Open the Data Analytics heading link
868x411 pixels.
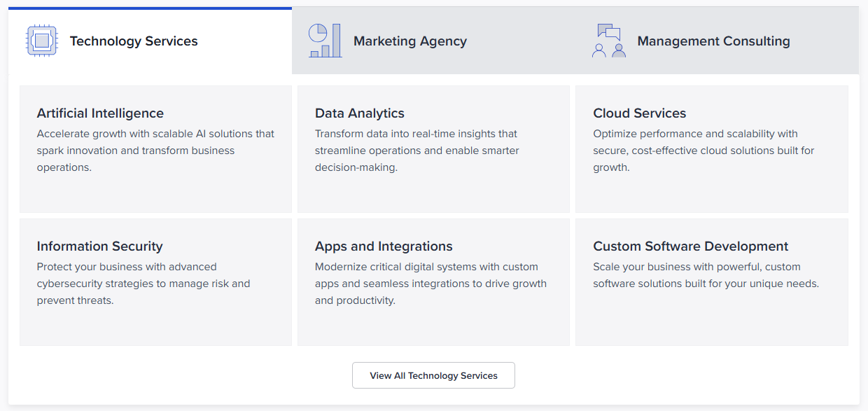(360, 113)
